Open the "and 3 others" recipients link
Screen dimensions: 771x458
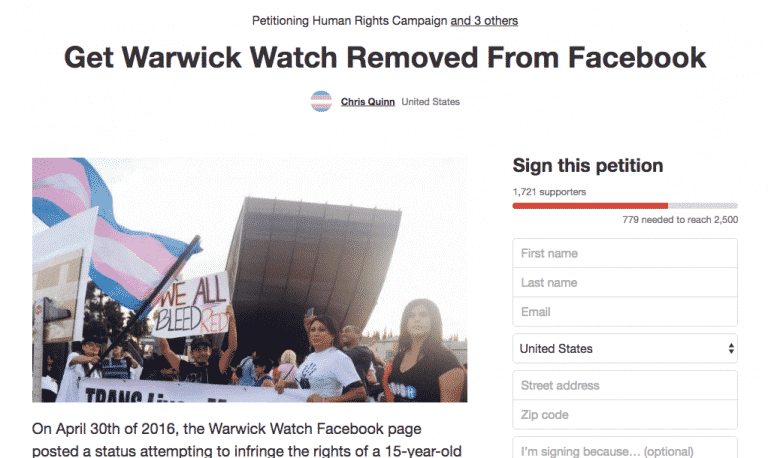coord(484,21)
